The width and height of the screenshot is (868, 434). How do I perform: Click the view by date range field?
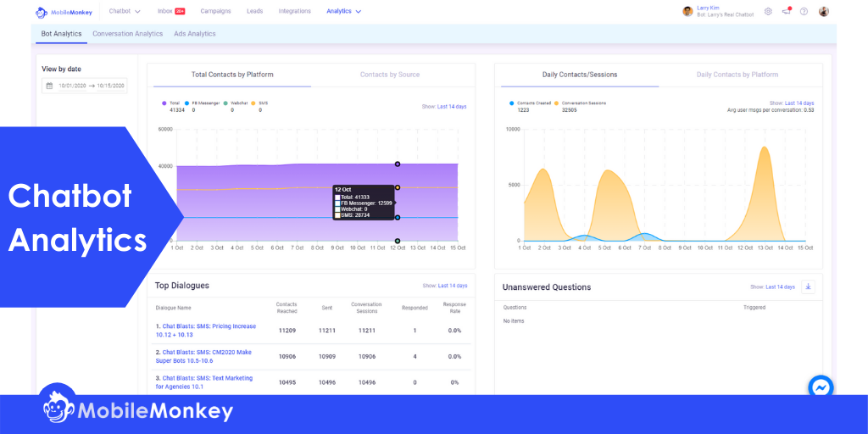85,86
